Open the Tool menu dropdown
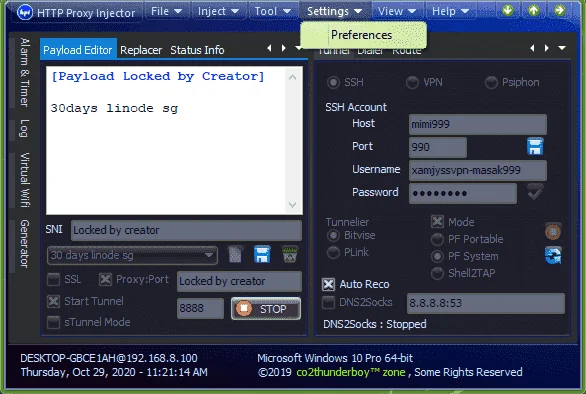Image resolution: width=586 pixels, height=394 pixels. 273,11
